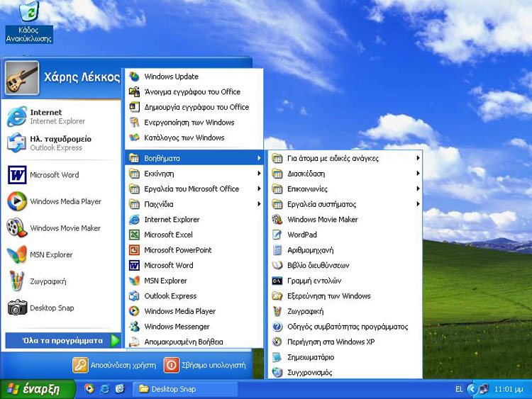Switch to Desktop Snap taskbar button
This screenshot has width=532, height=399.
[x=185, y=389]
